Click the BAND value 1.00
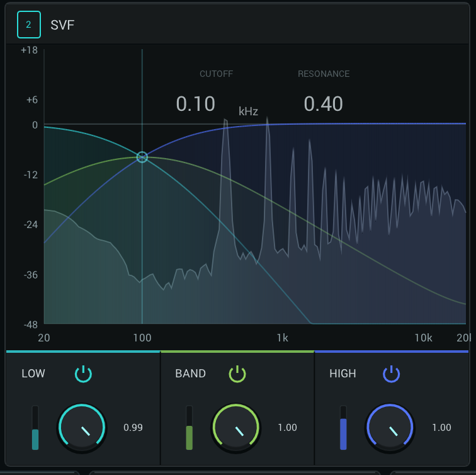The width and height of the screenshot is (476, 475). (x=287, y=428)
